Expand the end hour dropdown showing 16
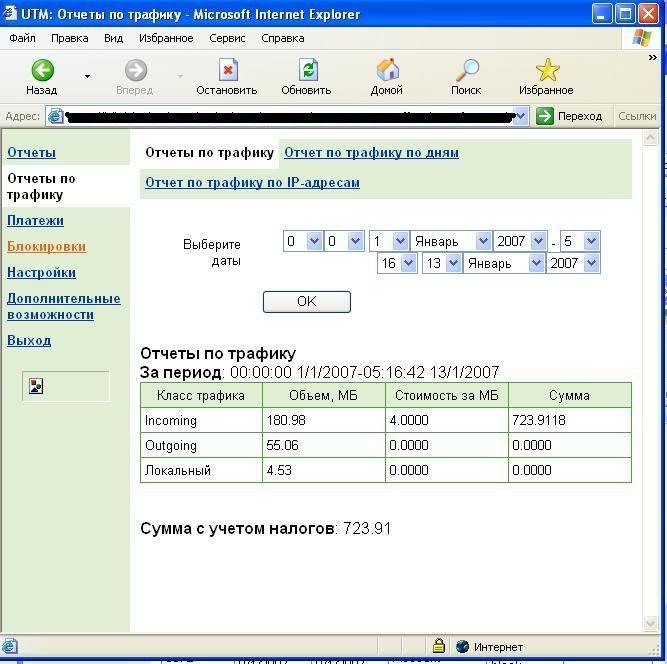This screenshot has height=664, width=667. click(400, 263)
